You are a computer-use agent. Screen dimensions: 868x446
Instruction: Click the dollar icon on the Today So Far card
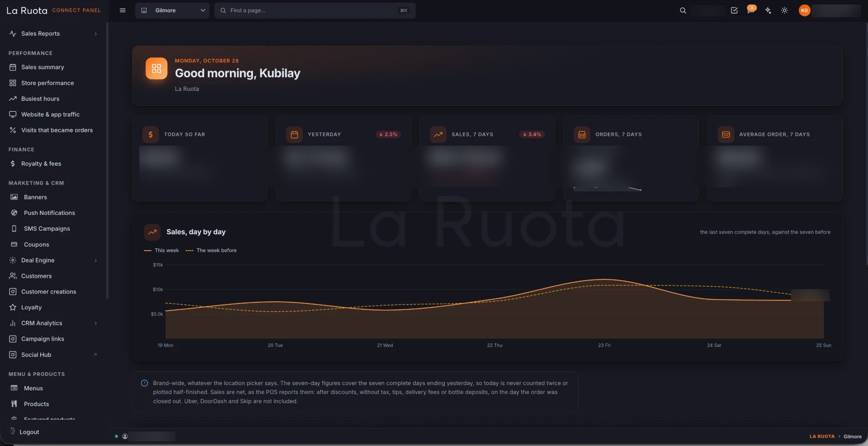pyautogui.click(x=150, y=134)
